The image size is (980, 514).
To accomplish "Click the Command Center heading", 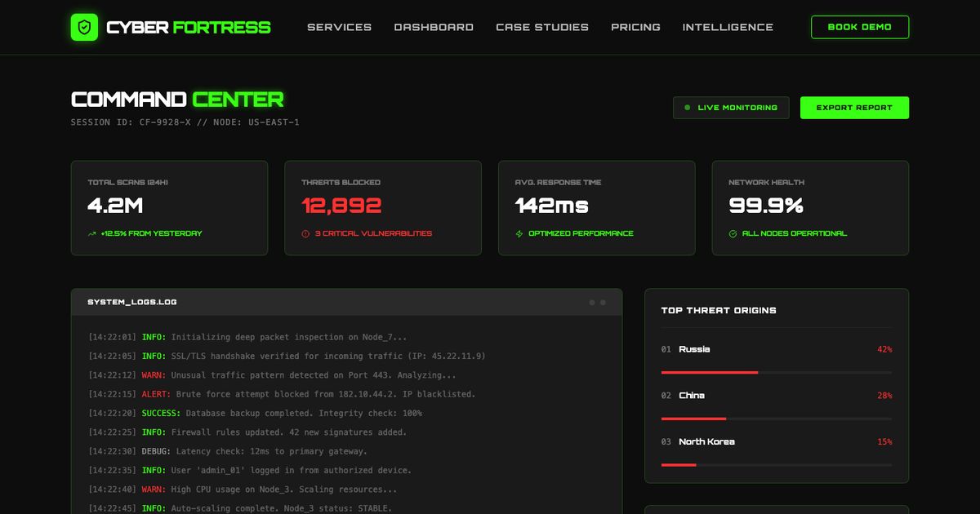I will [x=177, y=100].
